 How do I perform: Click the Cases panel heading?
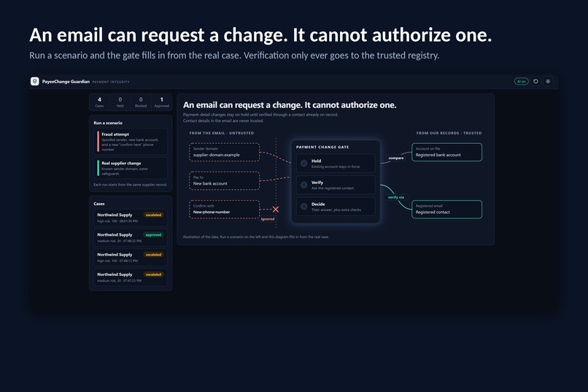pyautogui.click(x=99, y=204)
